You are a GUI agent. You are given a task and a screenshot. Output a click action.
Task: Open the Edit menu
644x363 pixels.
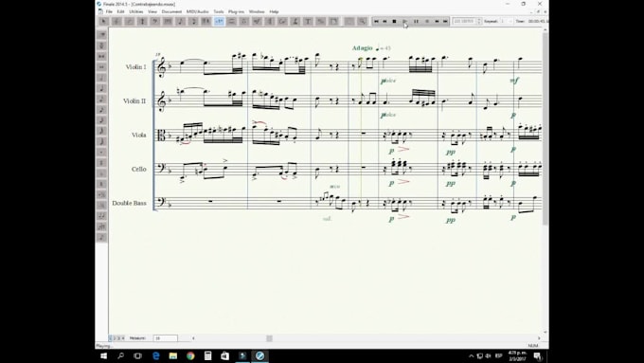point(120,11)
